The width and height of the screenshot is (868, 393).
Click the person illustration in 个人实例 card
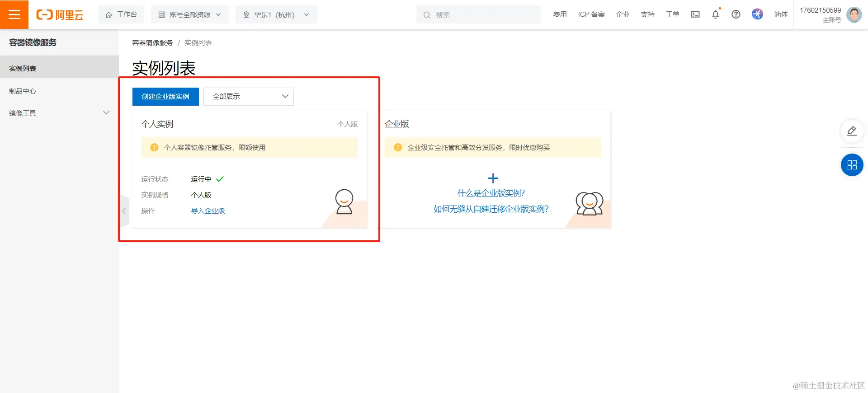coord(344,201)
